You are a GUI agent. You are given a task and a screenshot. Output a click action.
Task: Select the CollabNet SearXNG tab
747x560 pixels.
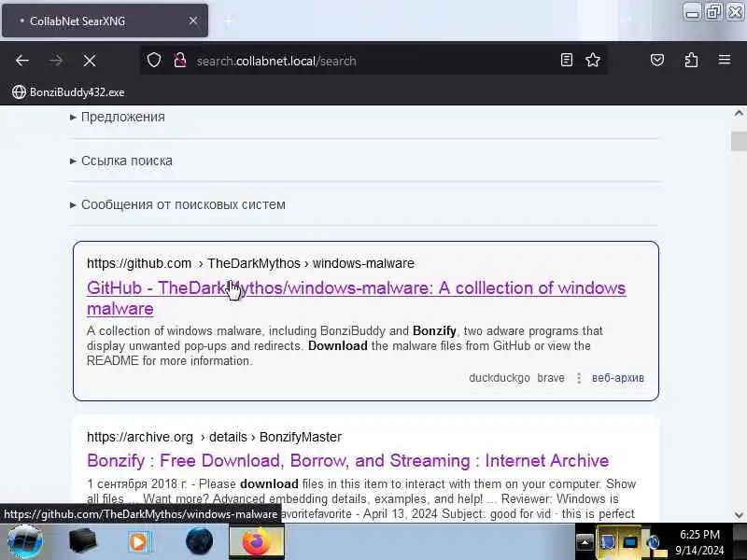105,21
